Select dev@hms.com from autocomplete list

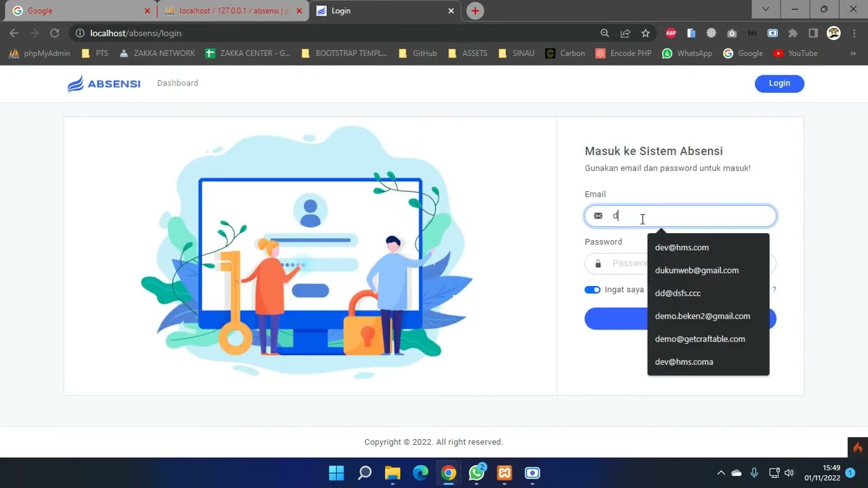click(x=708, y=247)
